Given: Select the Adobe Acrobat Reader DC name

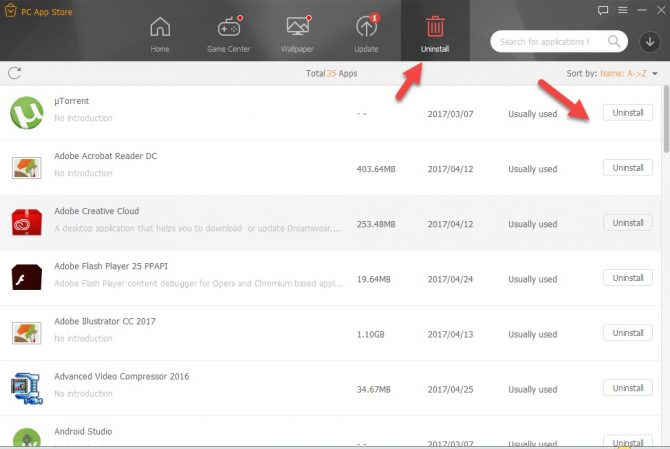Looking at the screenshot, I should (106, 156).
